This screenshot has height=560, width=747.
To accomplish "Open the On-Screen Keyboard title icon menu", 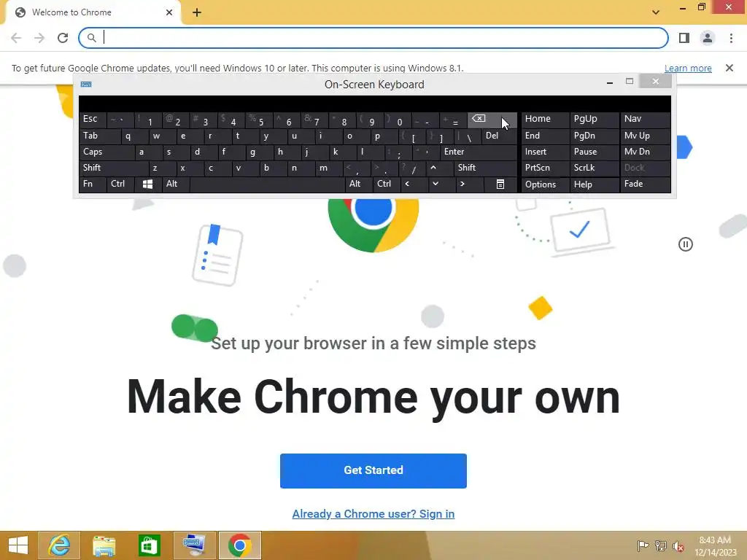I will click(86, 85).
